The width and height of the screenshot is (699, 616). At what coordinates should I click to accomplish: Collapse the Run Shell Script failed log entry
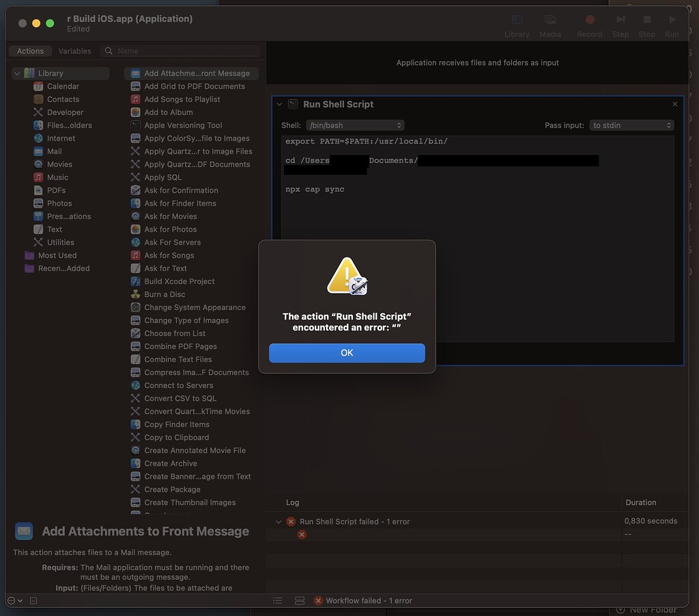279,522
